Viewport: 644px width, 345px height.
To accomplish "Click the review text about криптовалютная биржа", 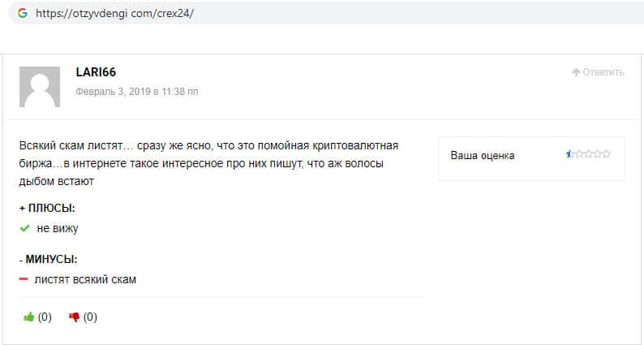I will click(208, 163).
